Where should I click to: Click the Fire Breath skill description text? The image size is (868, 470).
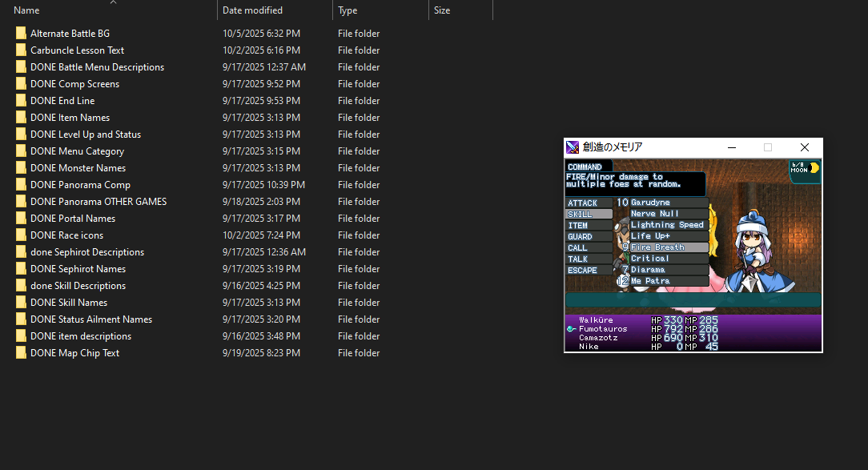click(623, 180)
